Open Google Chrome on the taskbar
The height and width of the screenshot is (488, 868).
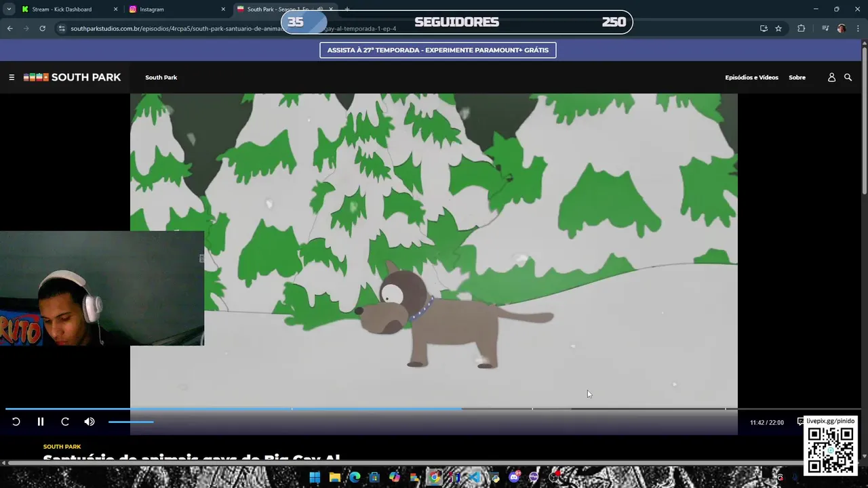(x=435, y=477)
